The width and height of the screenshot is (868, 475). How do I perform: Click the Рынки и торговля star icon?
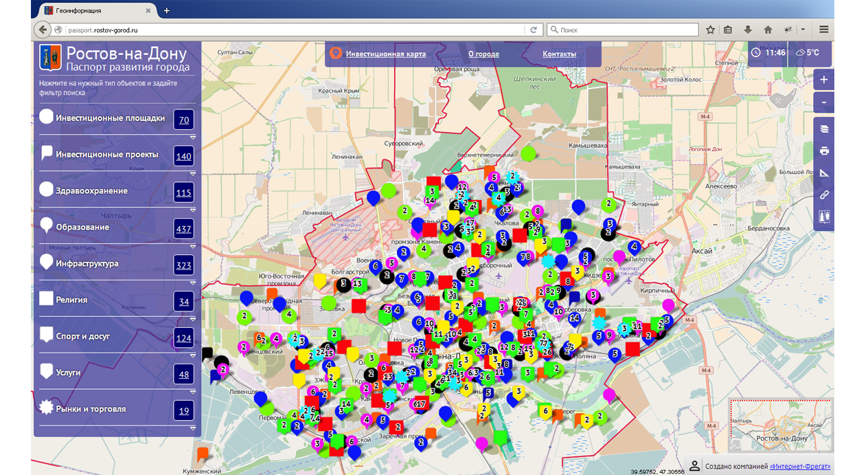(47, 408)
